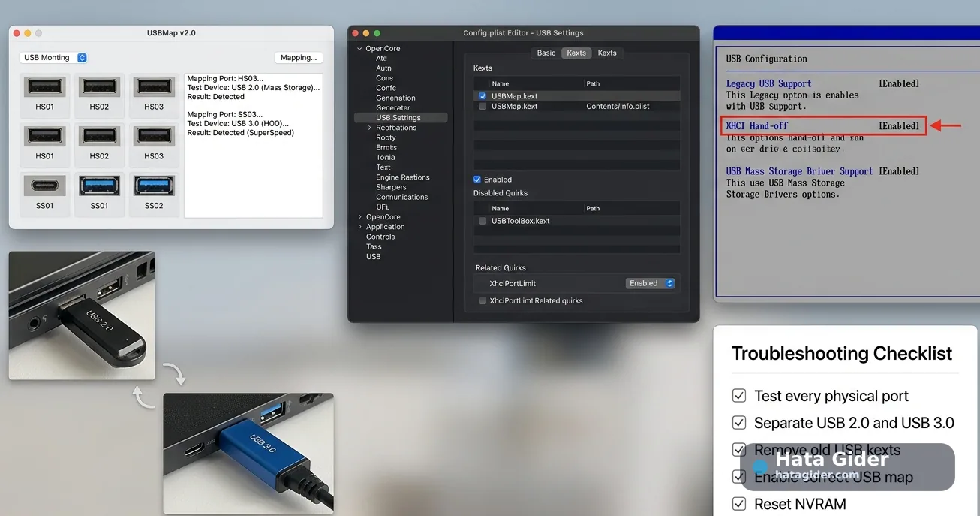The width and height of the screenshot is (980, 516).
Task: Select the Tonia sidebar entry
Action: pos(385,158)
